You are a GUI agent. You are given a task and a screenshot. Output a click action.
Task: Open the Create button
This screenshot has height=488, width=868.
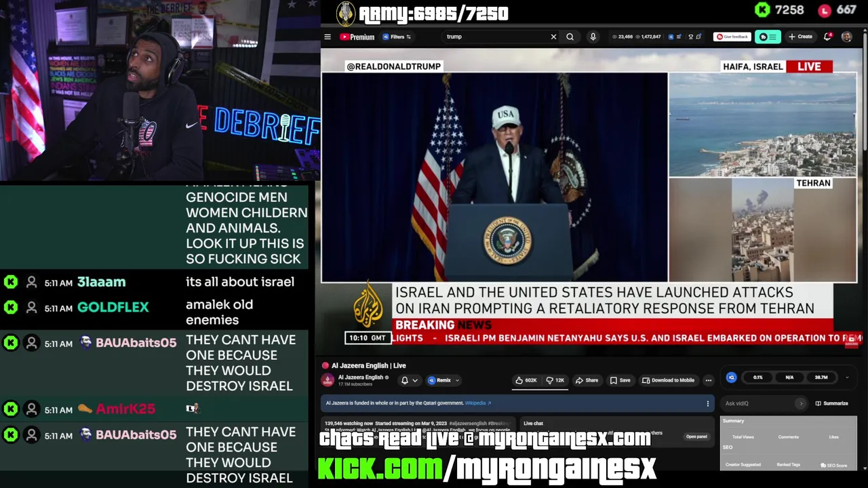pyautogui.click(x=801, y=37)
